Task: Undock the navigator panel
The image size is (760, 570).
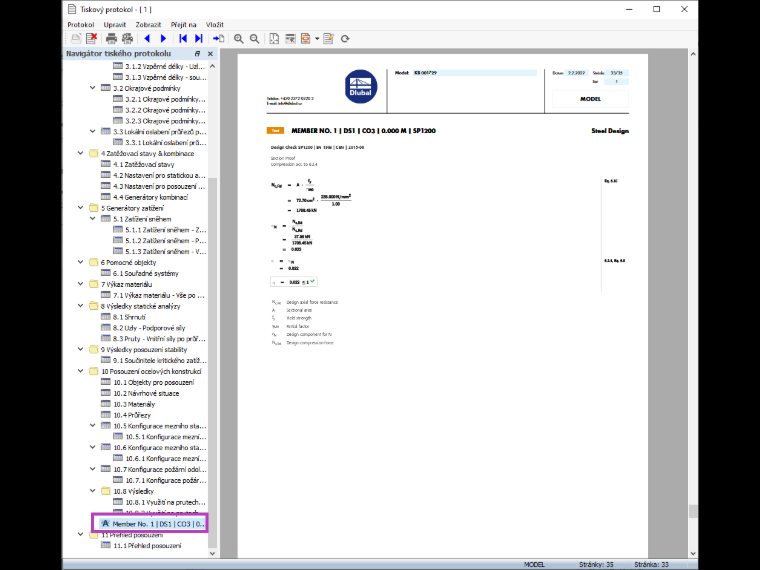Action: pos(197,54)
